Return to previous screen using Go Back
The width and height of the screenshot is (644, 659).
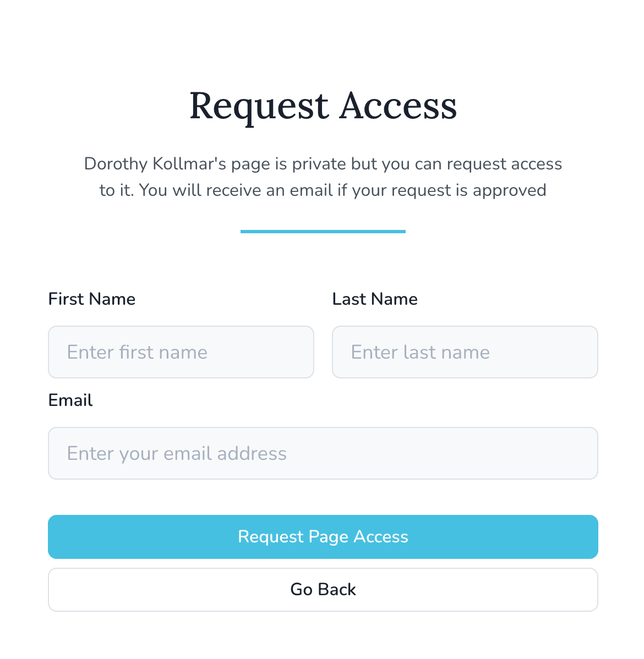[323, 589]
